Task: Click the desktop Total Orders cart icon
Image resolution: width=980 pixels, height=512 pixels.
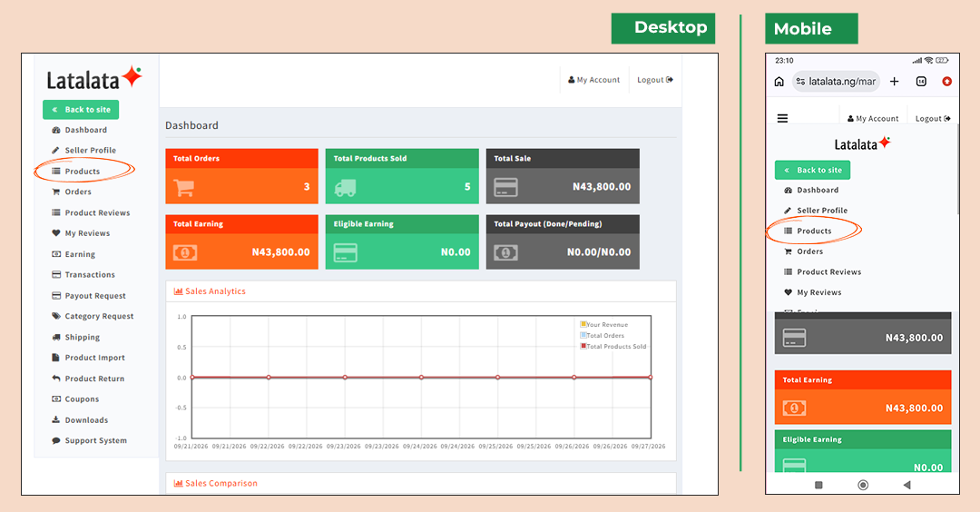Action: pos(183,188)
